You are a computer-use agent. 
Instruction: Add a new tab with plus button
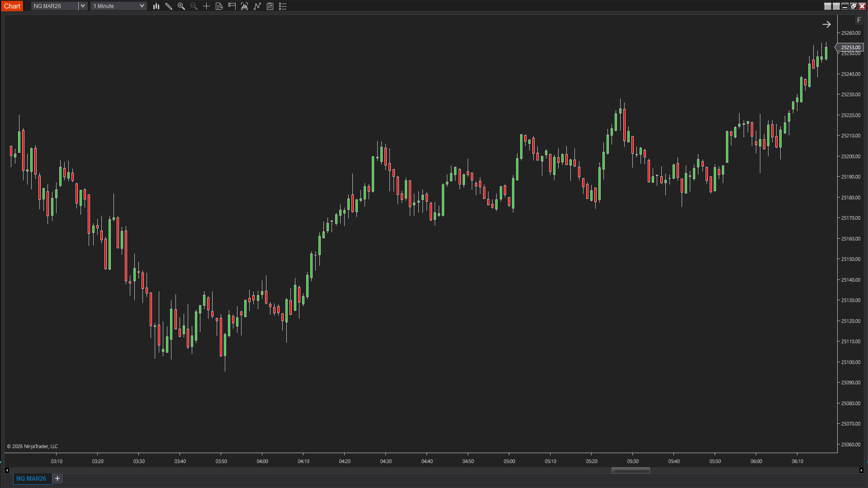(x=57, y=479)
